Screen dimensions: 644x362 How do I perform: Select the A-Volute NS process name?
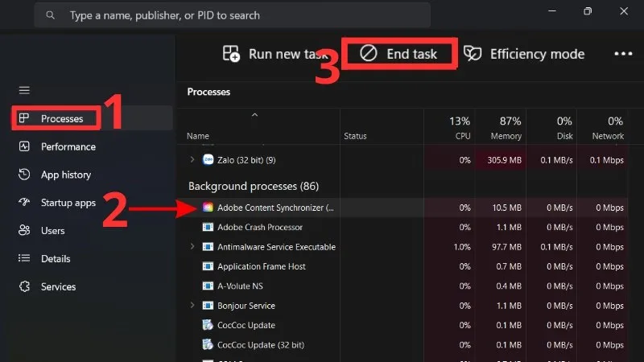click(x=240, y=286)
